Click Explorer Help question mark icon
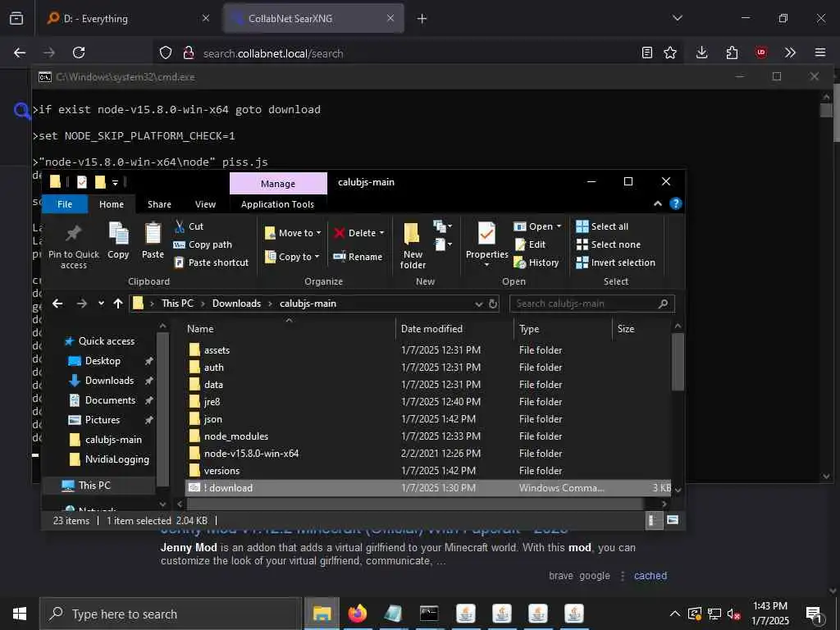840x630 pixels. pyautogui.click(x=676, y=203)
